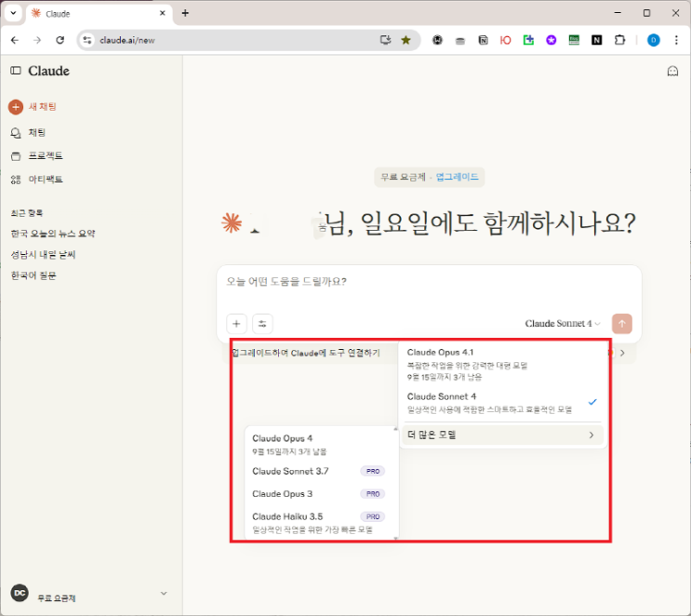
Task: Reload the page with the refresh icon
Action: pos(60,40)
